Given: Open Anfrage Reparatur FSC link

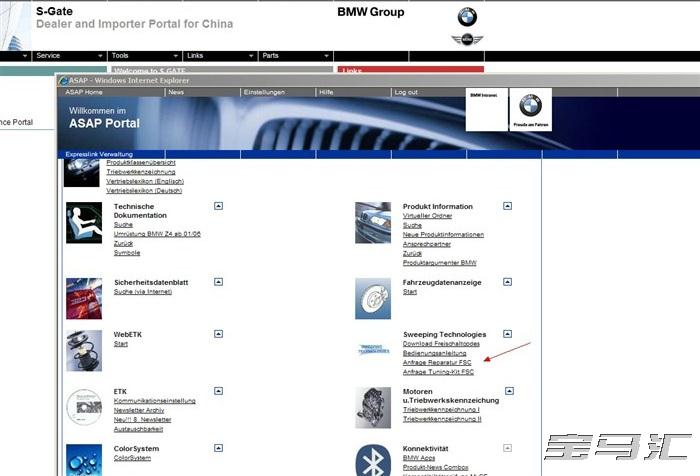Looking at the screenshot, I should tap(437, 363).
